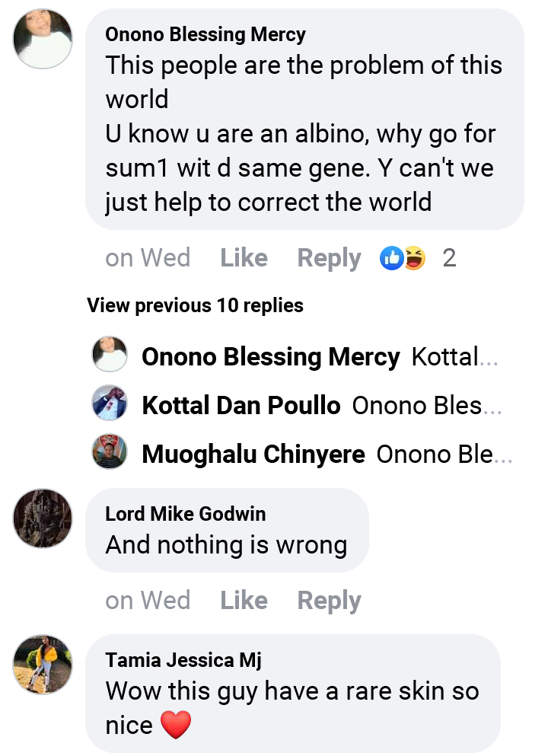The height and width of the screenshot is (756, 548).
Task: Reply to Onono Blessing Mercy's comment
Action: 329,259
